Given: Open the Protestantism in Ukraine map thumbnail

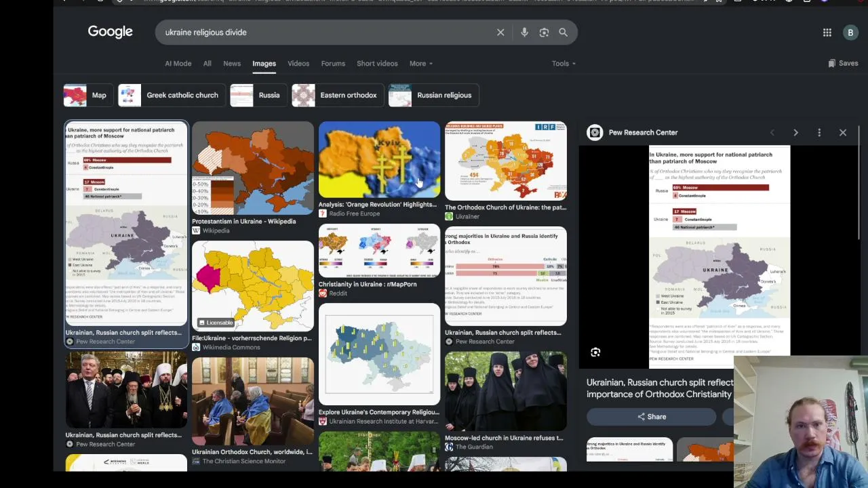Looking at the screenshot, I should point(253,168).
